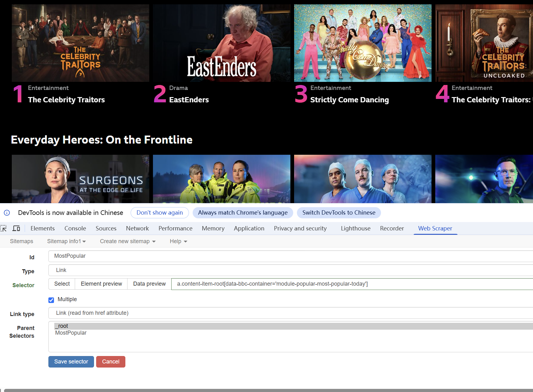533x392 pixels.
Task: Go to the Sitemaps menu item
Action: pos(21,241)
